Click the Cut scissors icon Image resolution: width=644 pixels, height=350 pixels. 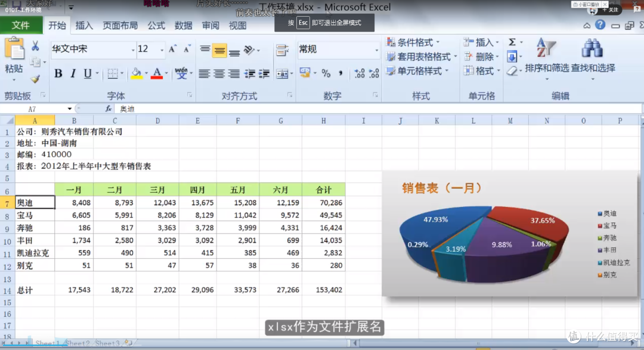tap(35, 46)
